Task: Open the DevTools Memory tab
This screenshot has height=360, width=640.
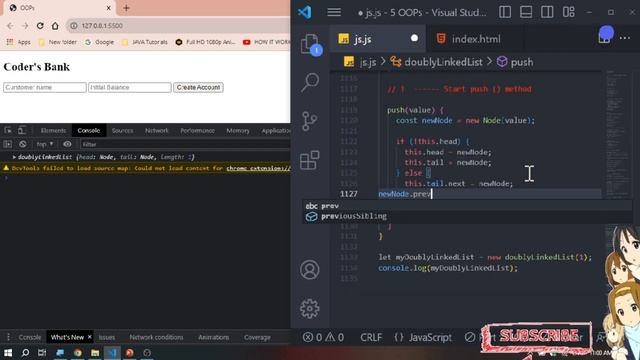Action: click(x=238, y=131)
